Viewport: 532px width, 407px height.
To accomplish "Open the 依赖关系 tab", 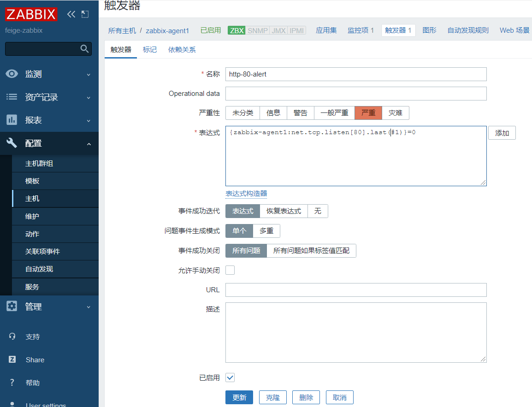I will point(182,50).
